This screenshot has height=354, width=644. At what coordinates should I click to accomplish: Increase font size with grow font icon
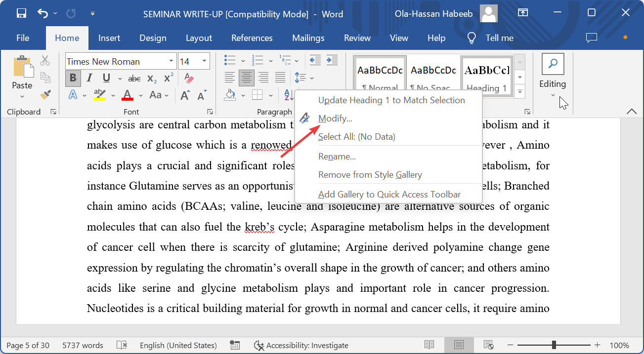185,95
